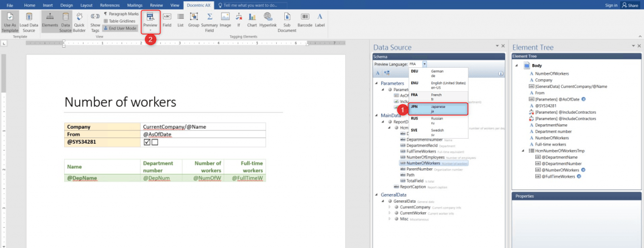Toggle the Data Source pane button

[65, 22]
